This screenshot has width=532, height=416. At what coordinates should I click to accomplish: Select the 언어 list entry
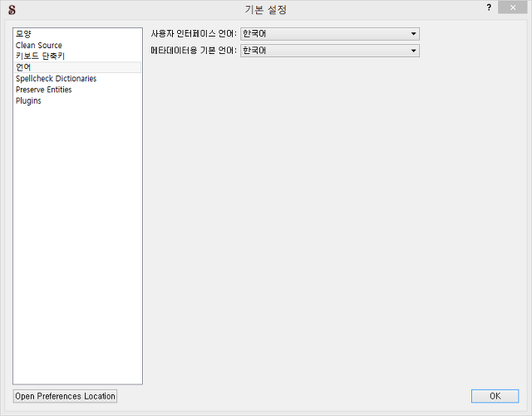tap(78, 67)
